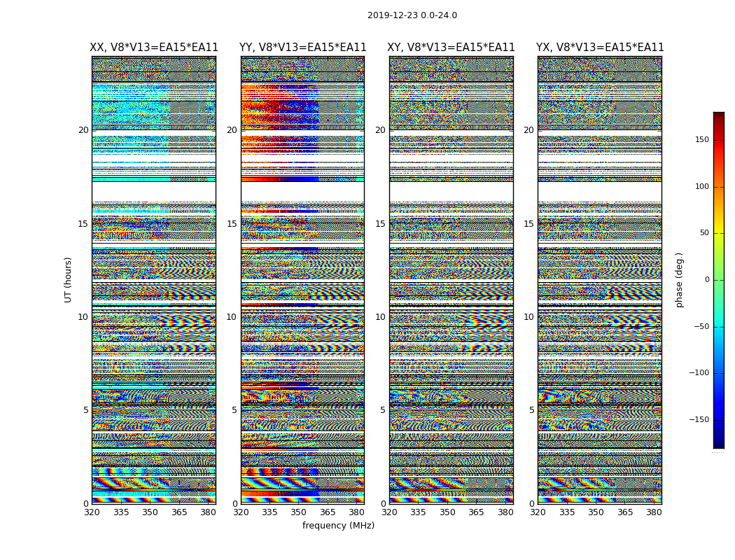
Task: Click the "335" frequency tick under YY panel
Action: tap(269, 512)
